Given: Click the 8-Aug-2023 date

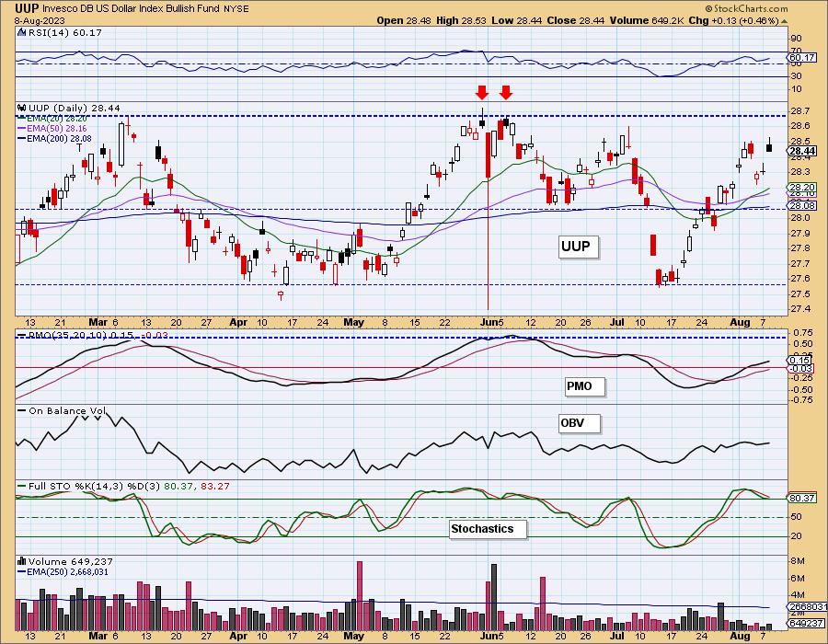Looking at the screenshot, I should (x=40, y=20).
